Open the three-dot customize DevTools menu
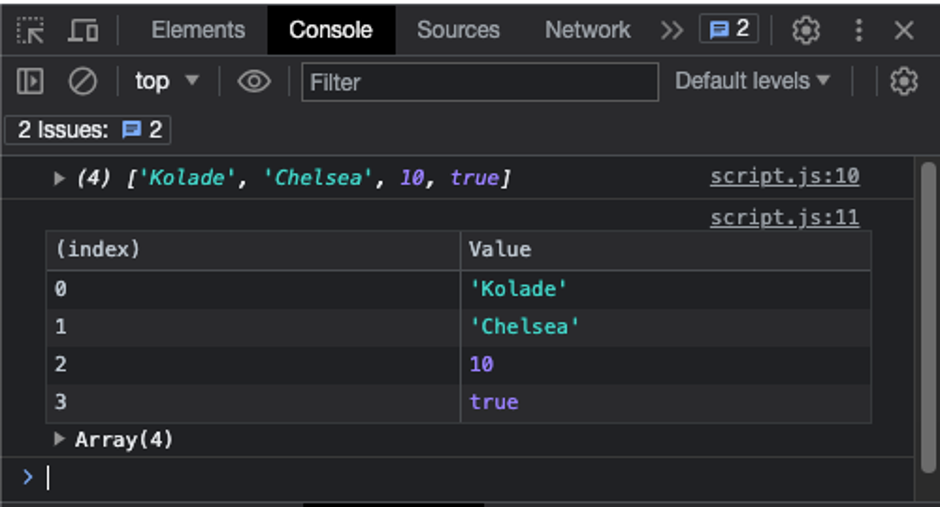Viewport: 941px width, 508px height. click(x=858, y=31)
